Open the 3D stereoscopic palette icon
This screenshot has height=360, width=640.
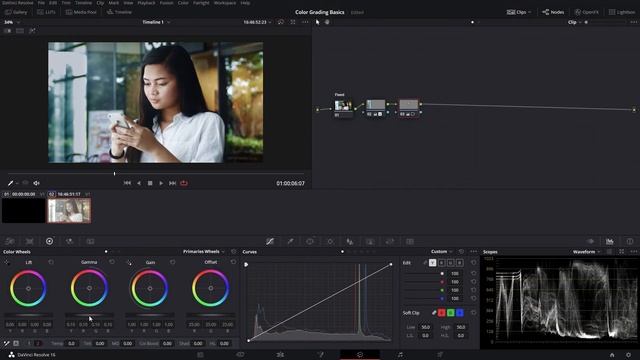pyautogui.click(x=410, y=241)
